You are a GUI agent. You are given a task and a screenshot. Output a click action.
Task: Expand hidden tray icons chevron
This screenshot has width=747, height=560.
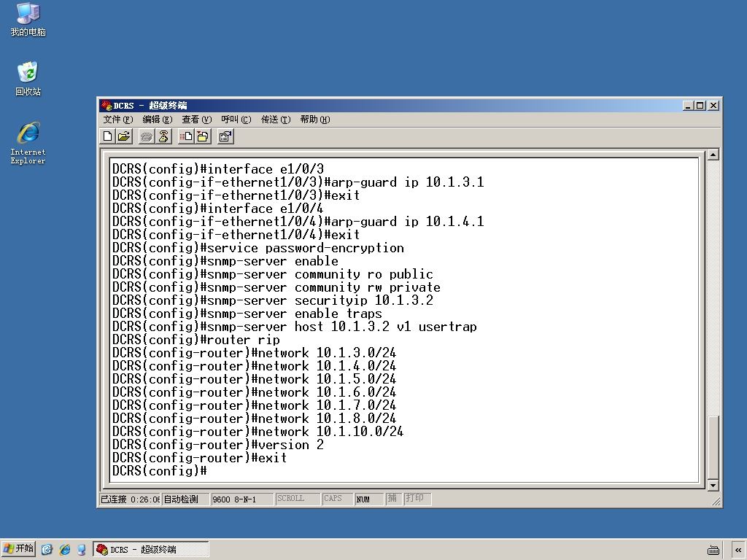pos(738,550)
